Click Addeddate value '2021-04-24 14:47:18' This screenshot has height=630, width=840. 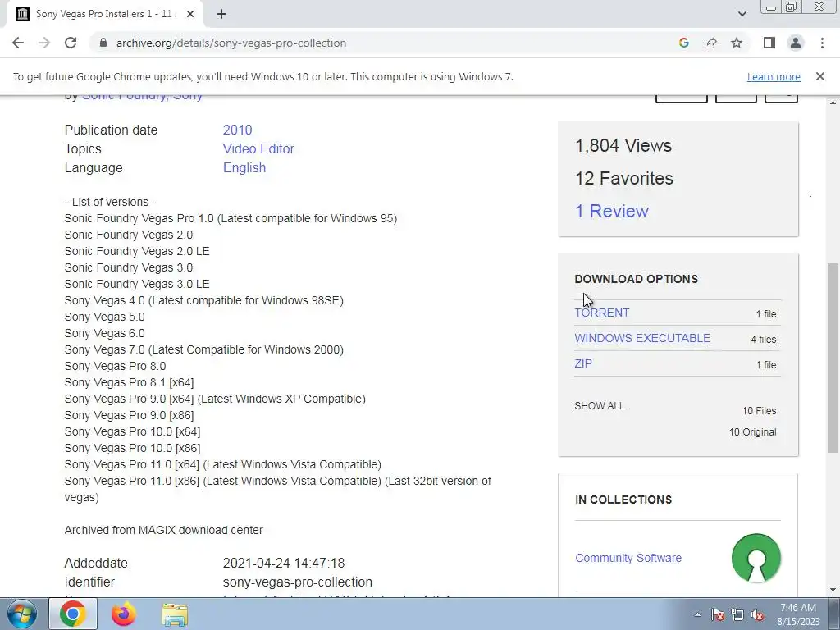pyautogui.click(x=283, y=563)
